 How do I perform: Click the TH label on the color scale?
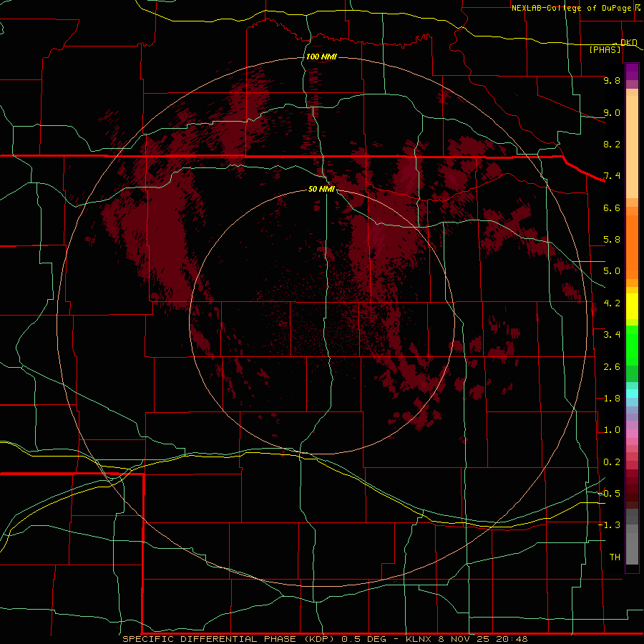click(615, 557)
